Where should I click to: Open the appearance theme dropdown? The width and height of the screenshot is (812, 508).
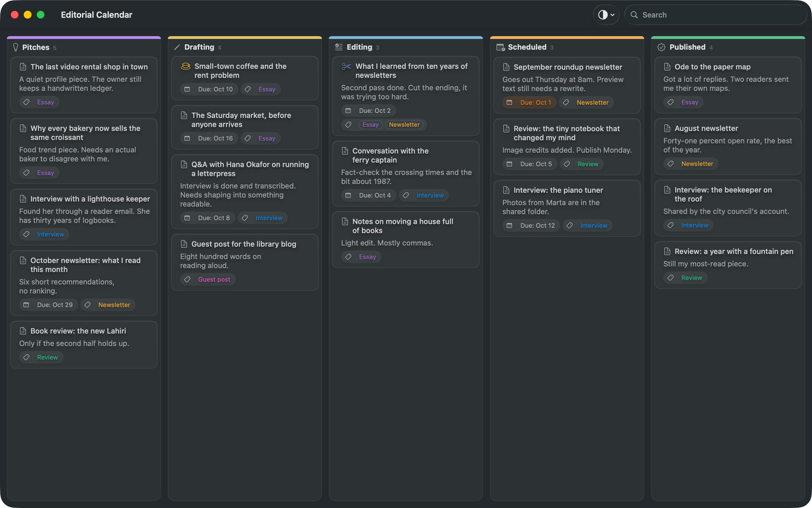[606, 15]
